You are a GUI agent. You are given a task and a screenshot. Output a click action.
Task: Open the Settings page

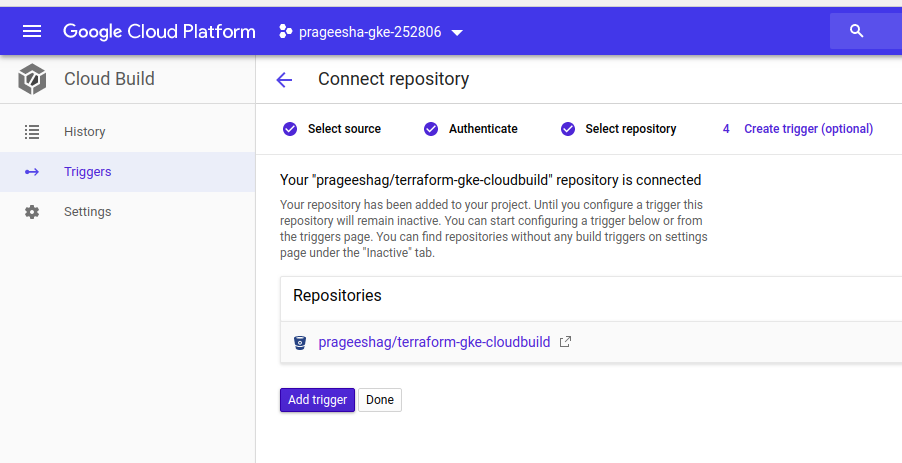[x=128, y=212]
